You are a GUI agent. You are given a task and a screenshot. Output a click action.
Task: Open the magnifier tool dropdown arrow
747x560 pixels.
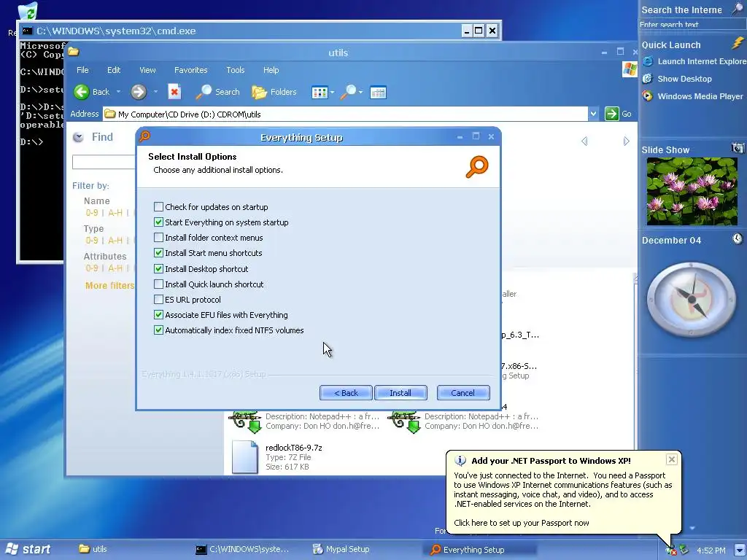[360, 93]
